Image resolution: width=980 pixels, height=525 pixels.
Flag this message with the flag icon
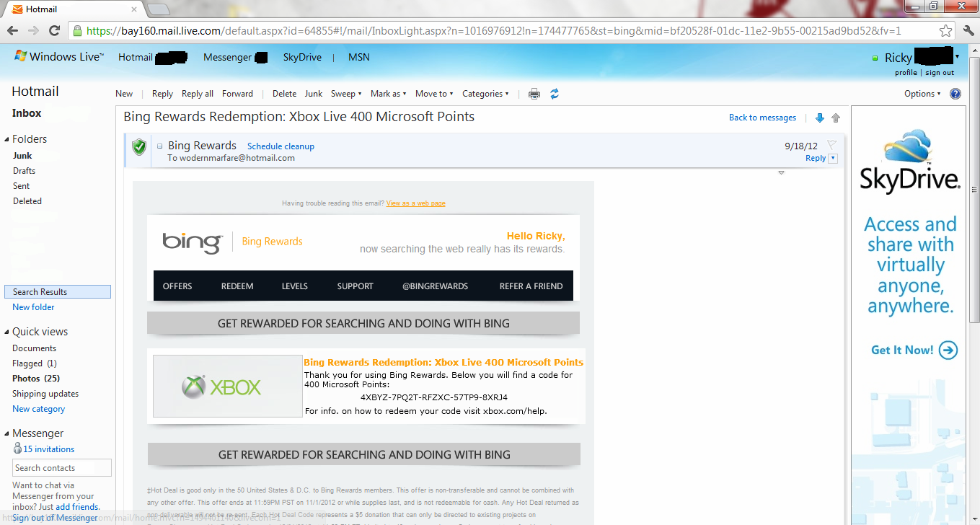(831, 145)
